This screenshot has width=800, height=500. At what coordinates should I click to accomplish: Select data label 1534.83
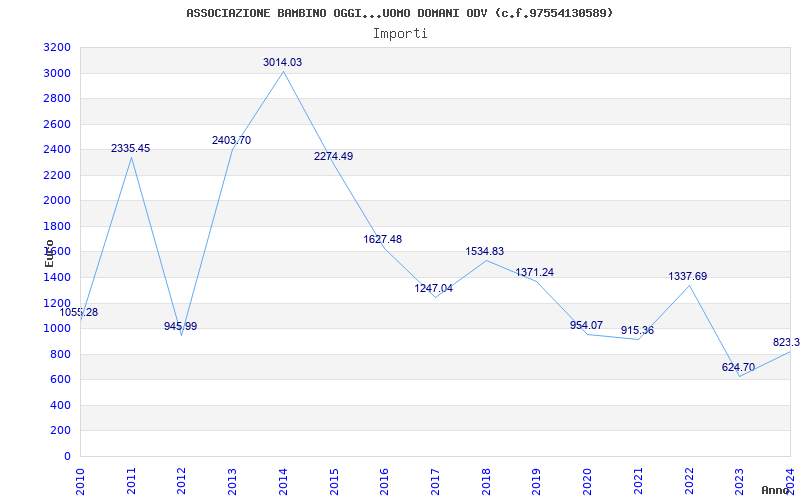(x=485, y=252)
